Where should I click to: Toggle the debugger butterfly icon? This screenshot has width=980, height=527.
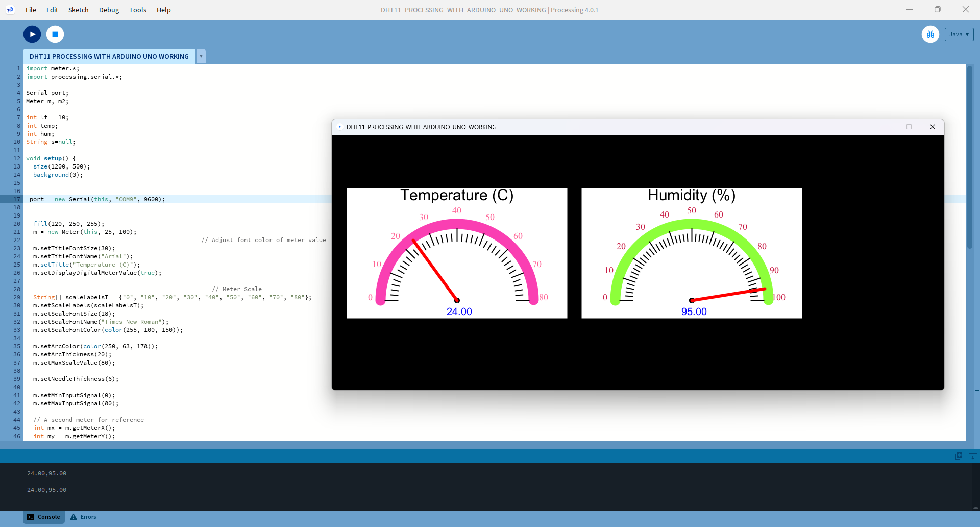930,34
